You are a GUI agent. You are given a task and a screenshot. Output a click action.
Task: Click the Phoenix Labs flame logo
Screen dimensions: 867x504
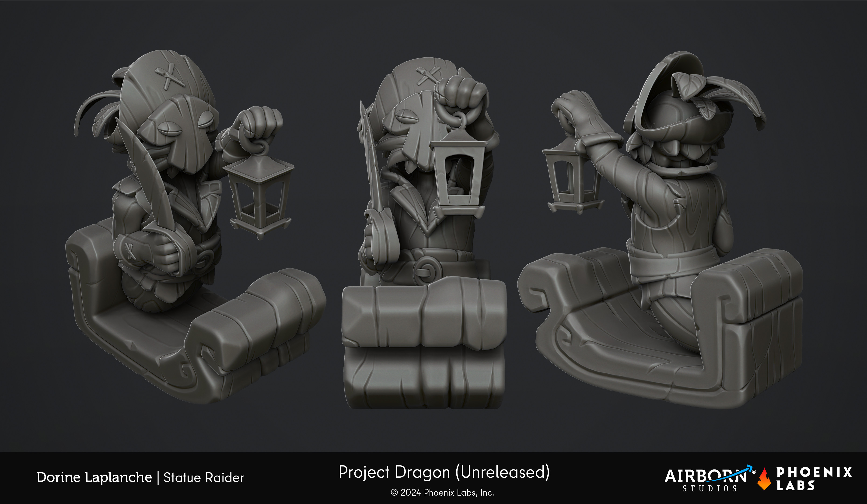[764, 479]
